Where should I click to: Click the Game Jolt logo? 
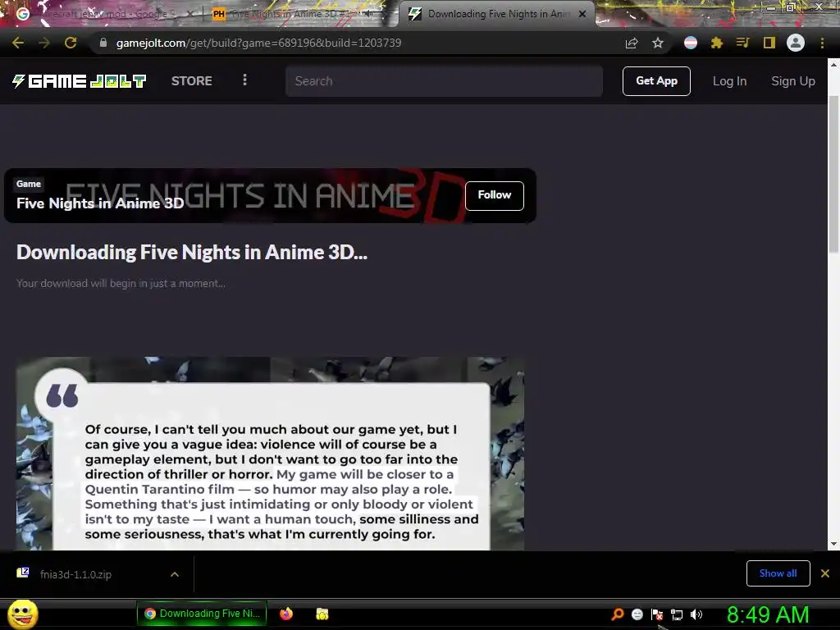(x=80, y=81)
